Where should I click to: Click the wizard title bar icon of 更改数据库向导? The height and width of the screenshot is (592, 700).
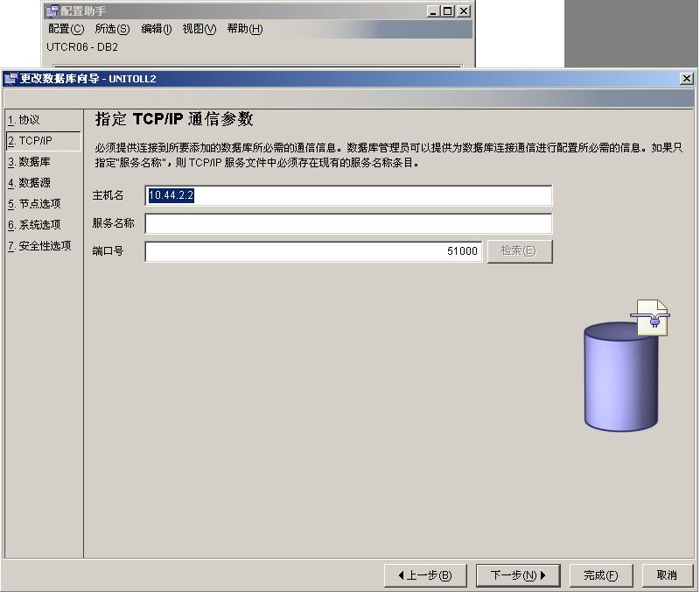(x=10, y=79)
